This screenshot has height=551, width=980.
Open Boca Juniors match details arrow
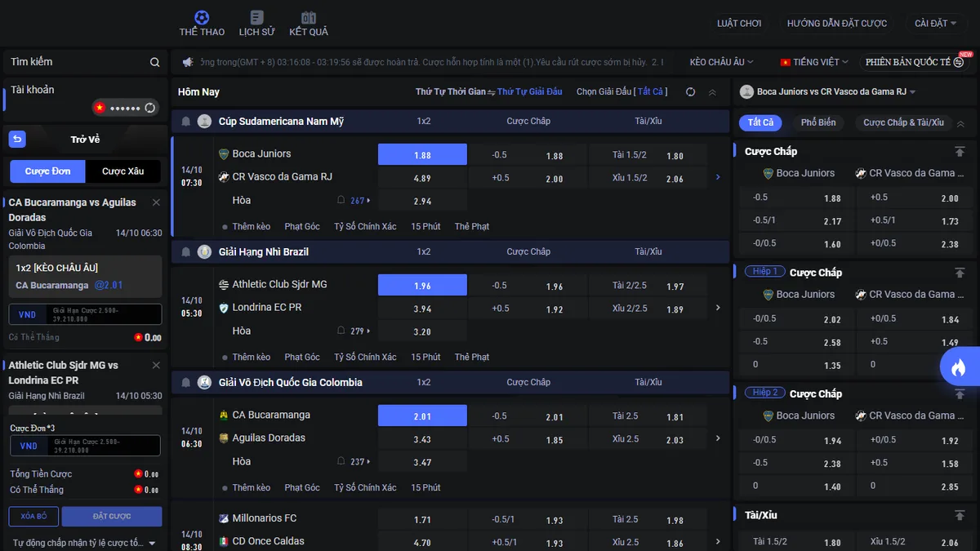point(718,177)
